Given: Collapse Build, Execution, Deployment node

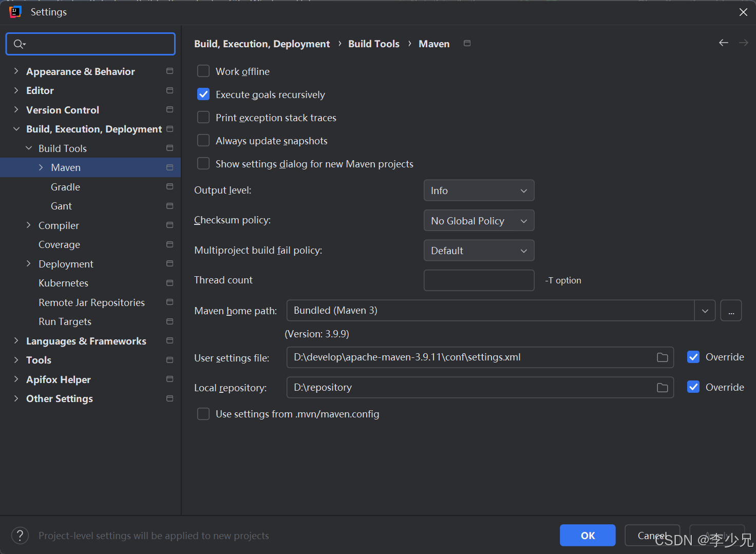Looking at the screenshot, I should tap(16, 129).
